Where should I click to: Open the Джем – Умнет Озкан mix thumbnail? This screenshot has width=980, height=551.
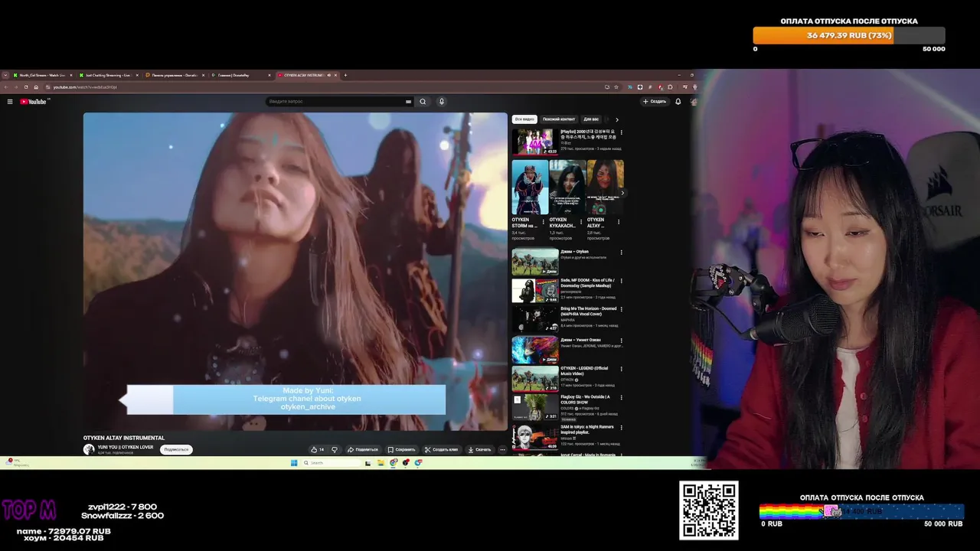(535, 350)
